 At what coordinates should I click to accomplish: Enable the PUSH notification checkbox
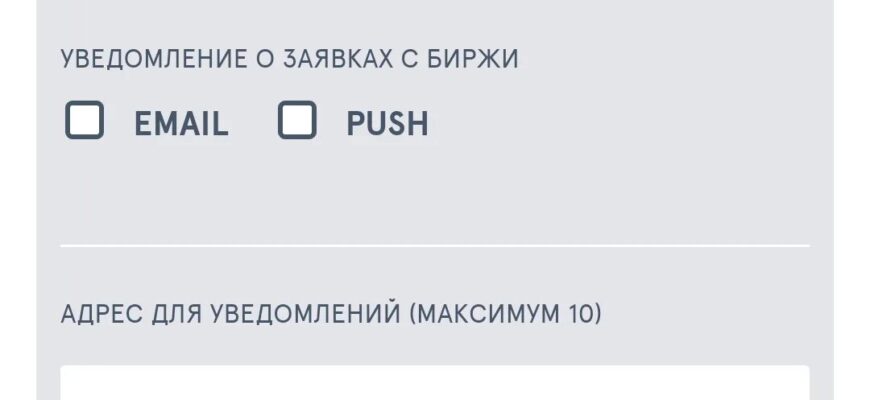point(297,122)
